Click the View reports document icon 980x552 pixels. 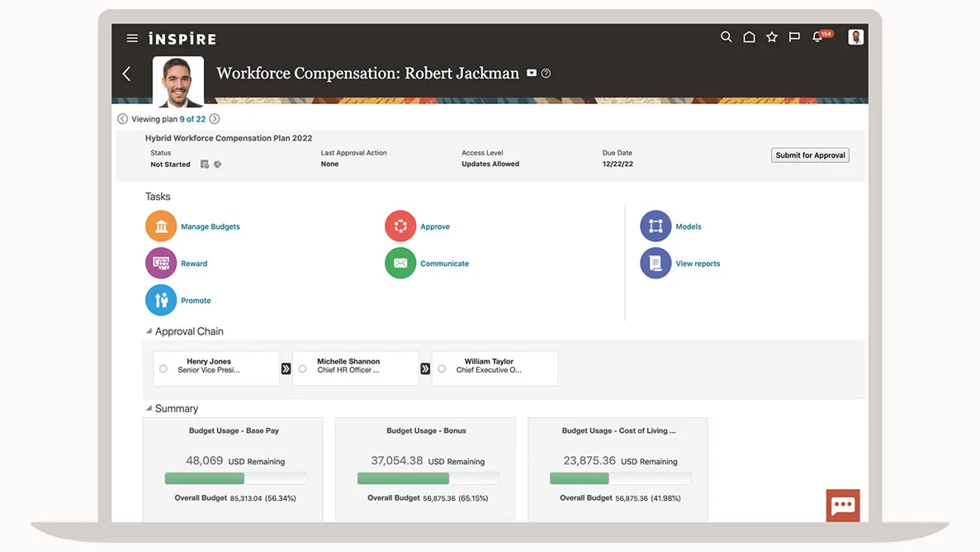pyautogui.click(x=656, y=264)
